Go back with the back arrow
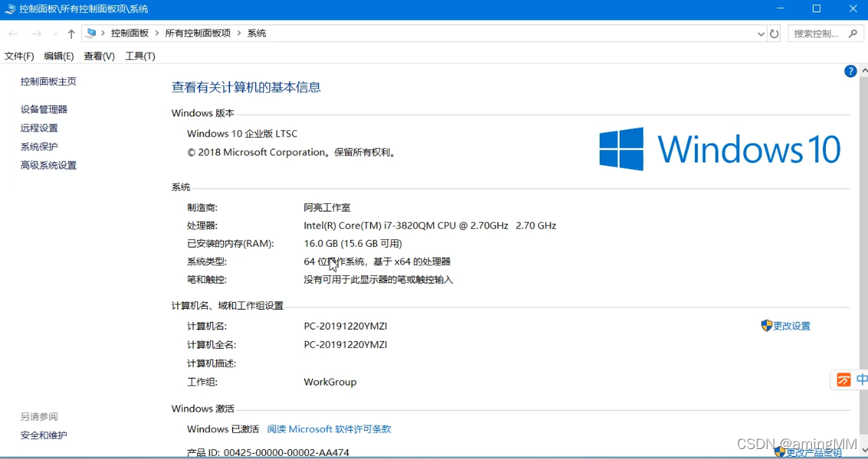 click(x=13, y=34)
